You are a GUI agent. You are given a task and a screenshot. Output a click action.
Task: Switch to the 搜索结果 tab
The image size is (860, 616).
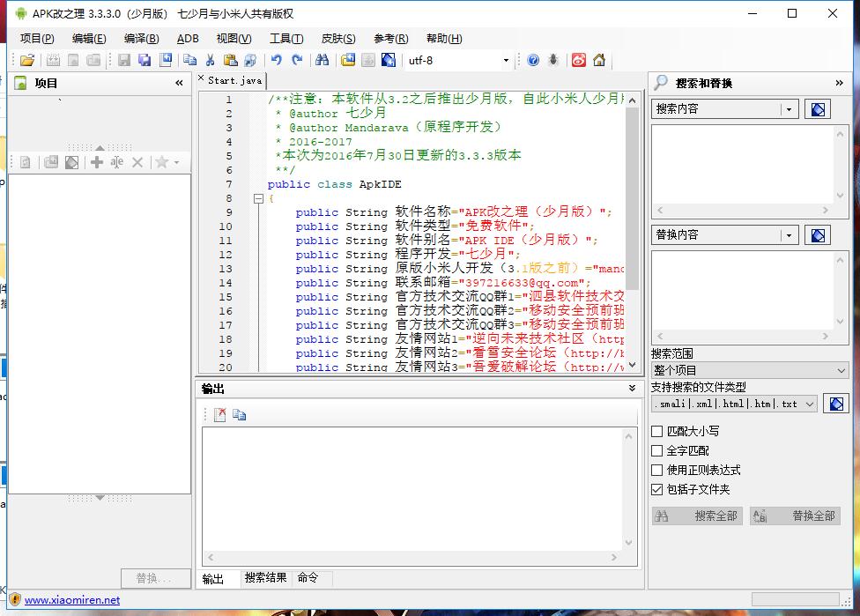265,578
